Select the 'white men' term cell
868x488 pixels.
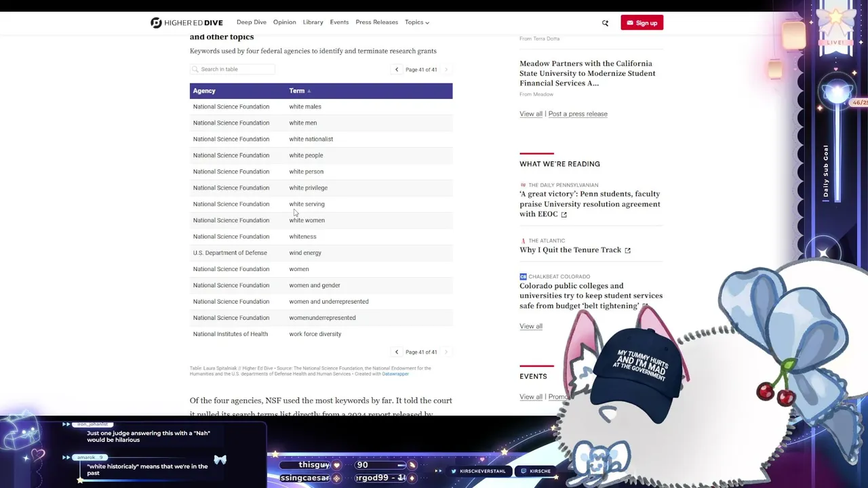pyautogui.click(x=303, y=123)
